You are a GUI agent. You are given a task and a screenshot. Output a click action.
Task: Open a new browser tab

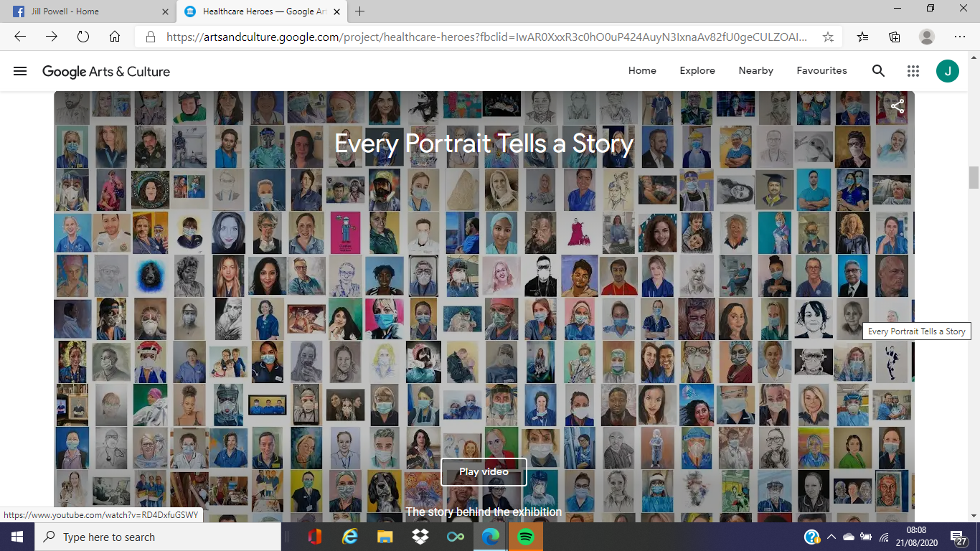(360, 11)
